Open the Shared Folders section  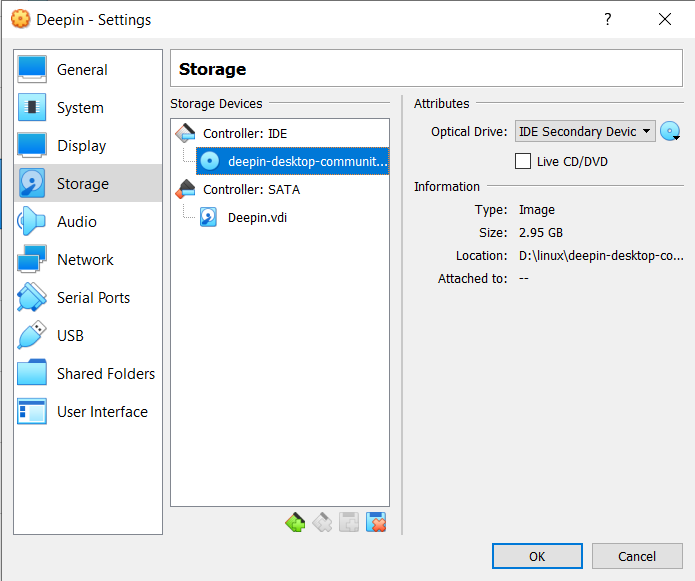click(x=106, y=374)
